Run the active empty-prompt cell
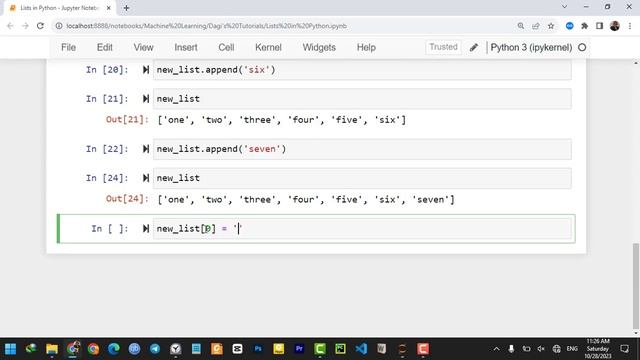The height and width of the screenshot is (360, 640). 146,229
